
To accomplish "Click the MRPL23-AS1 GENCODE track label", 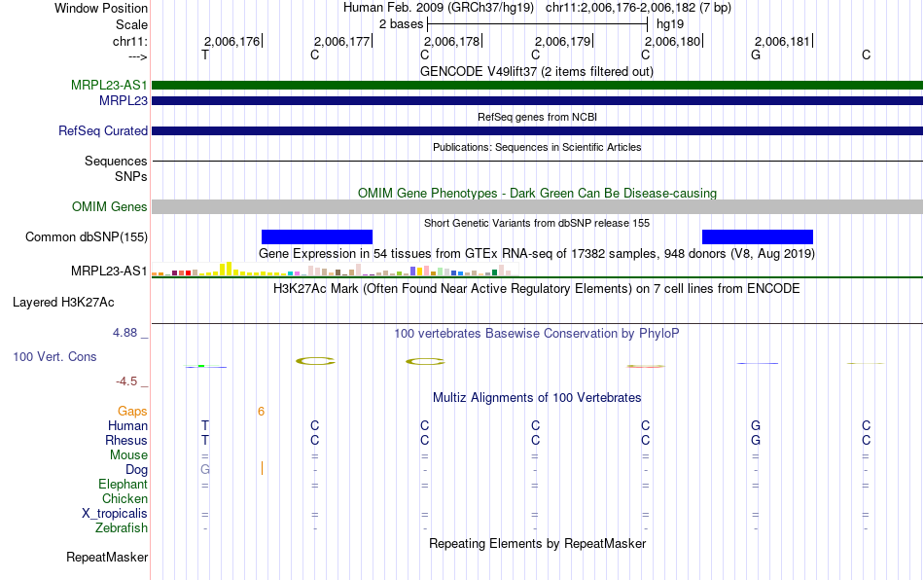I will pos(109,85).
